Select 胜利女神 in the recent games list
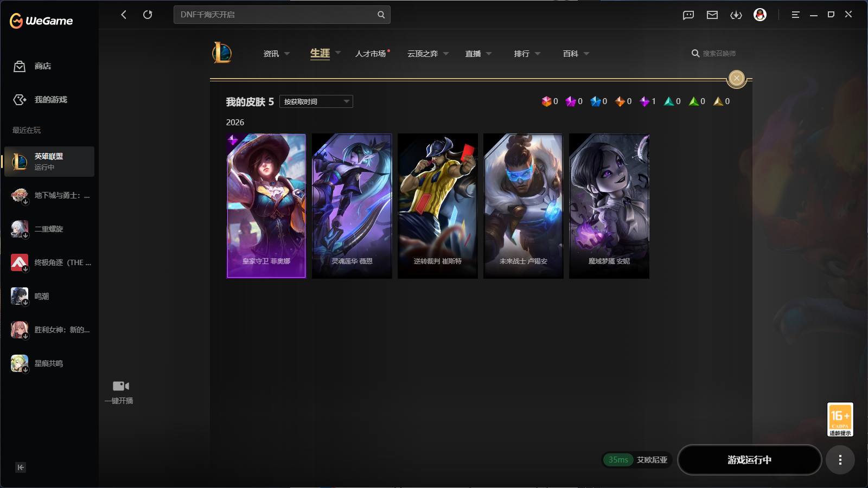868x488 pixels. (x=50, y=330)
